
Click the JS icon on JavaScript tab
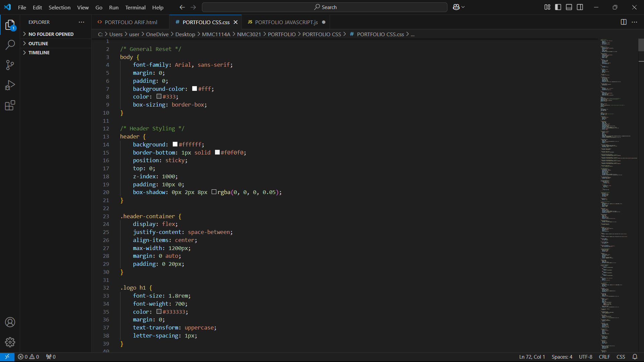pos(250,22)
